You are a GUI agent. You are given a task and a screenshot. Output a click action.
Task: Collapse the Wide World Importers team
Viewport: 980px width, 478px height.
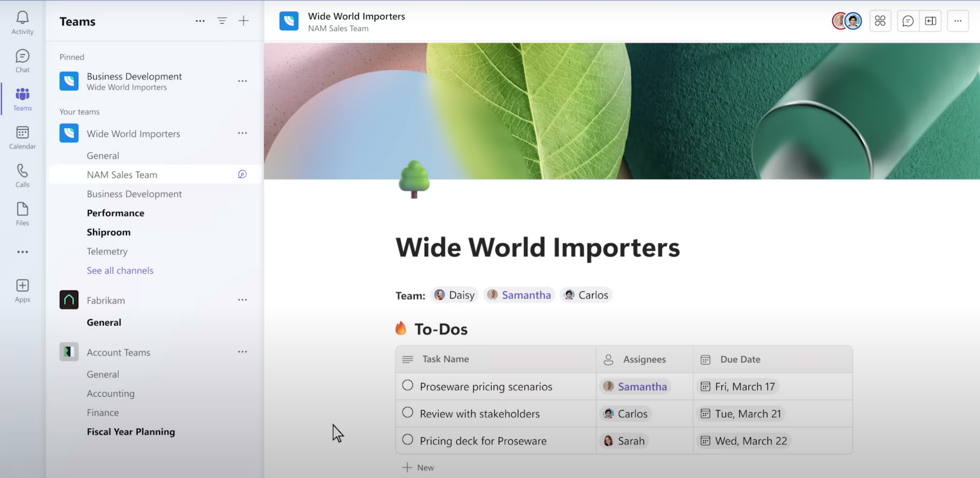pyautogui.click(x=133, y=134)
